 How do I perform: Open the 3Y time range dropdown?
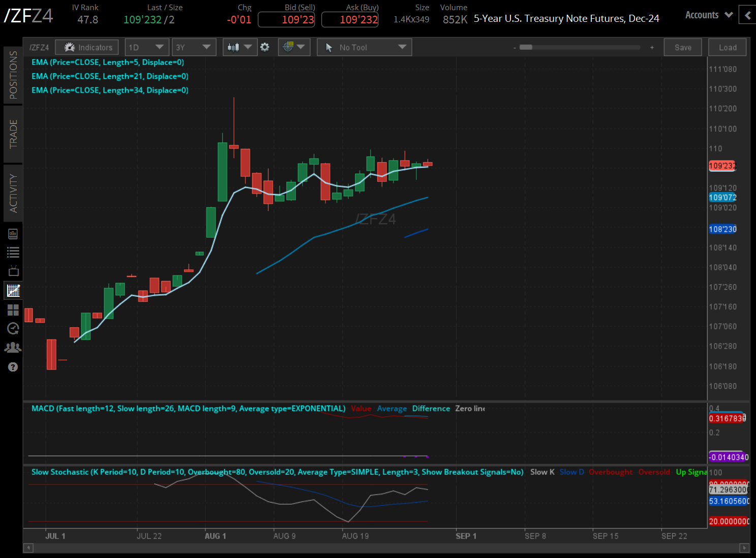point(194,47)
